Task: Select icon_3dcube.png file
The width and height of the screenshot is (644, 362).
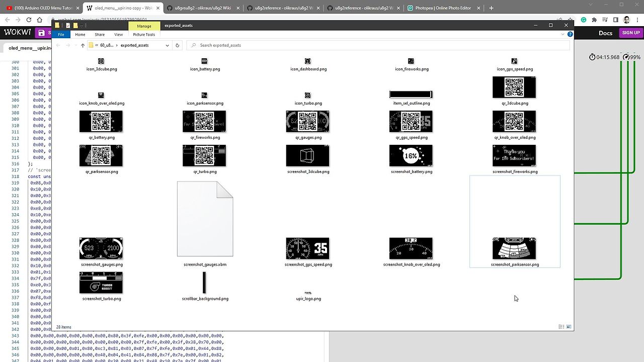Action: (101, 65)
